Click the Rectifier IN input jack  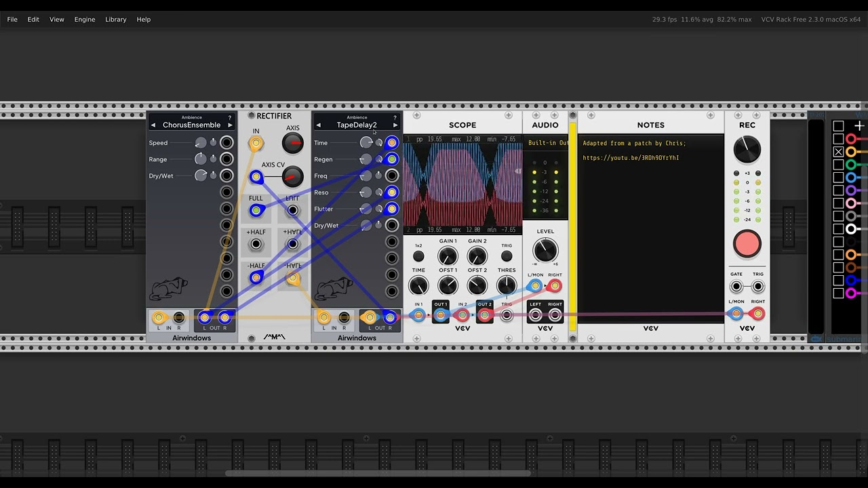(256, 143)
